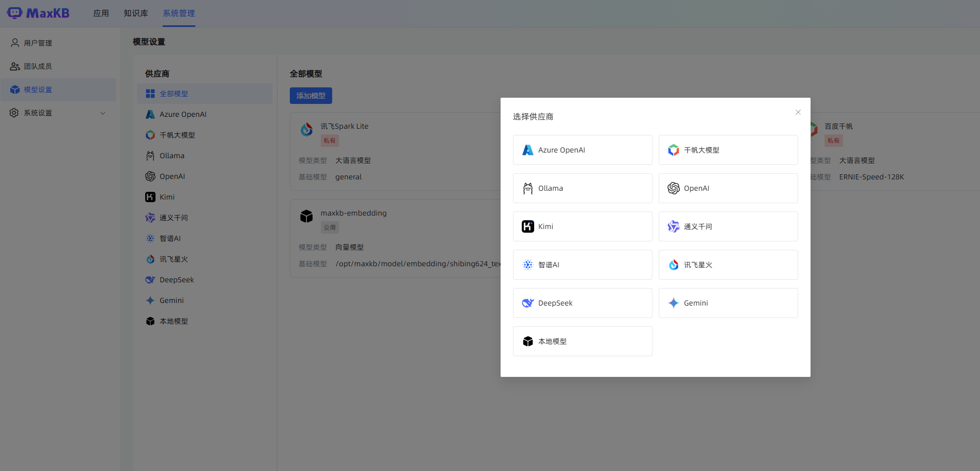Select the DeepSeek whale icon in dialog

point(527,303)
